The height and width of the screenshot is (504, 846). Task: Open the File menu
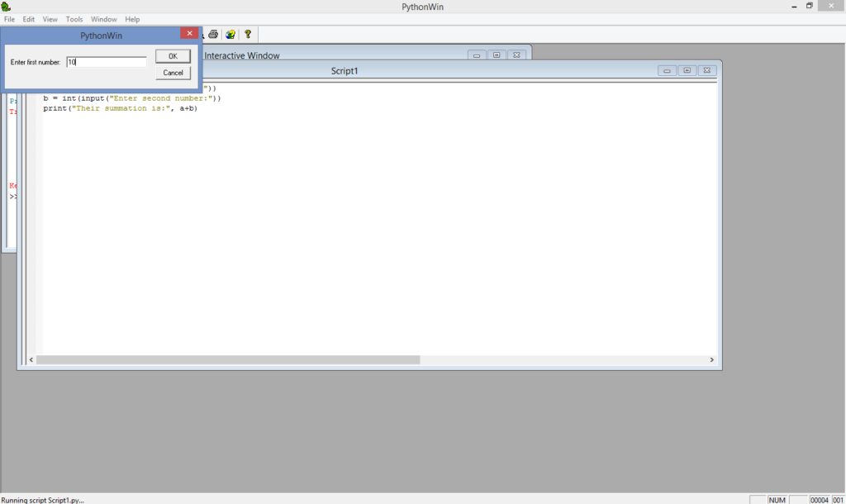[9, 19]
